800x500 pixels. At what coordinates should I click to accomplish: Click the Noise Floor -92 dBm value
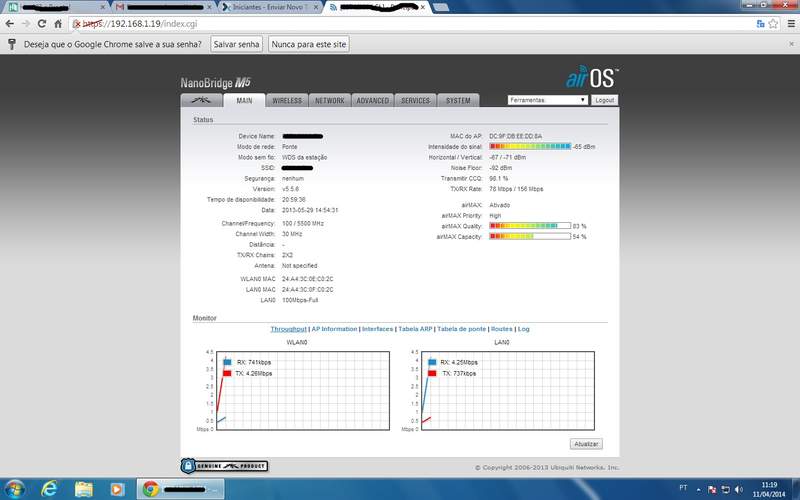coord(501,168)
